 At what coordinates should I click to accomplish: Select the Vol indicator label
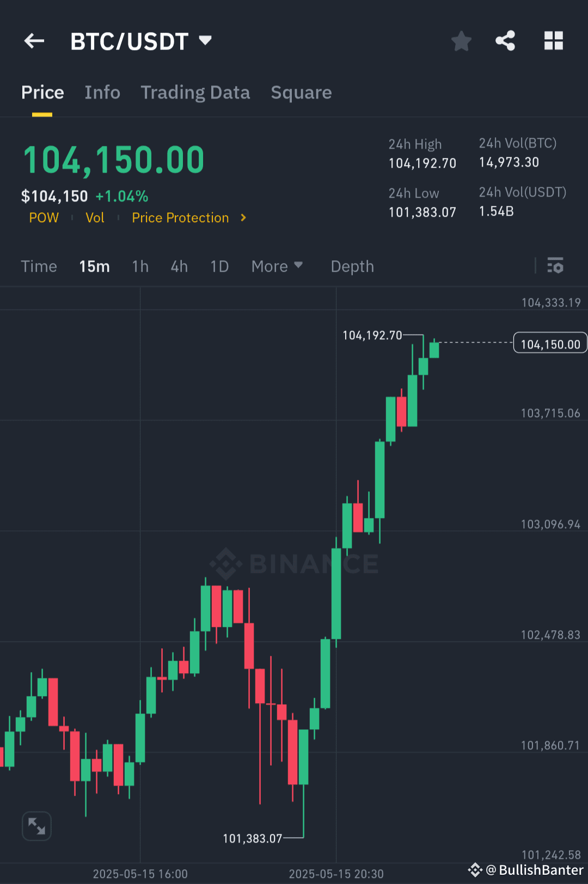(x=95, y=218)
